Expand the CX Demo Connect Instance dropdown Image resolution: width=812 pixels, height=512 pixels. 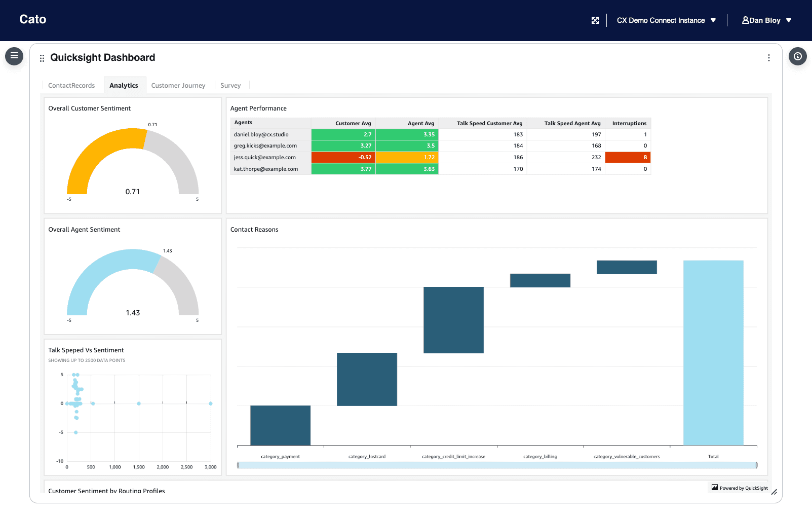713,20
